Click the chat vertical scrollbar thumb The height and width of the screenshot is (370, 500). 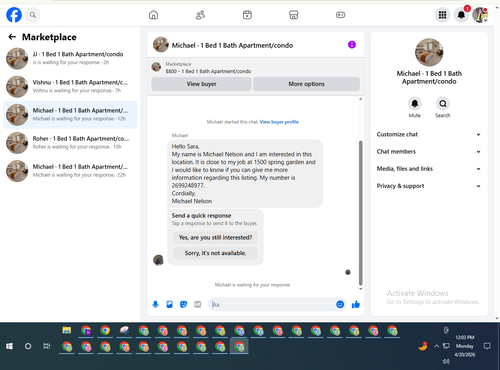pos(360,213)
